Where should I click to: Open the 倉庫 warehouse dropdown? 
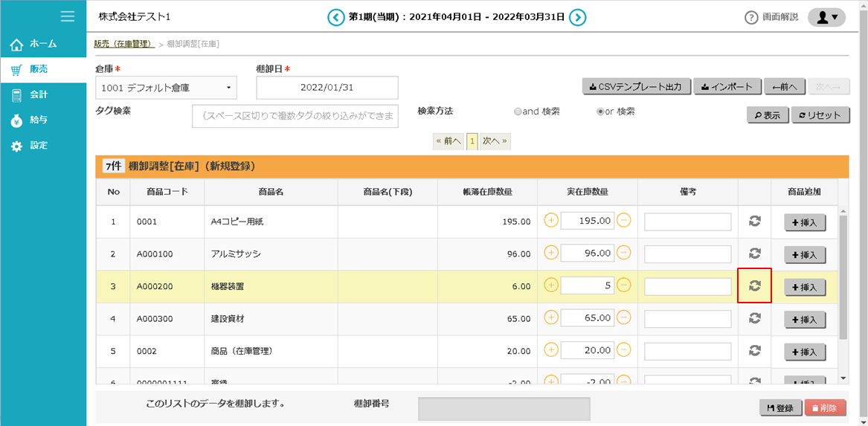tap(166, 88)
